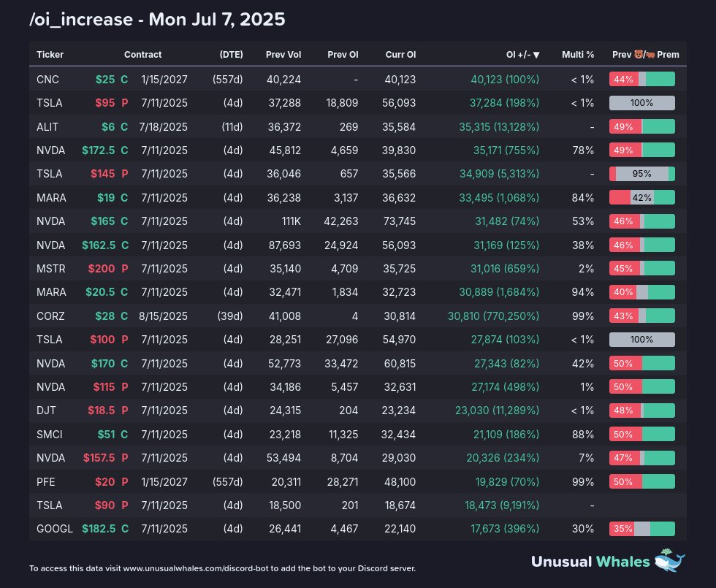Screen dimensions: 716x588
Task: Select the PFE ticker cell
Action: [x=45, y=481]
